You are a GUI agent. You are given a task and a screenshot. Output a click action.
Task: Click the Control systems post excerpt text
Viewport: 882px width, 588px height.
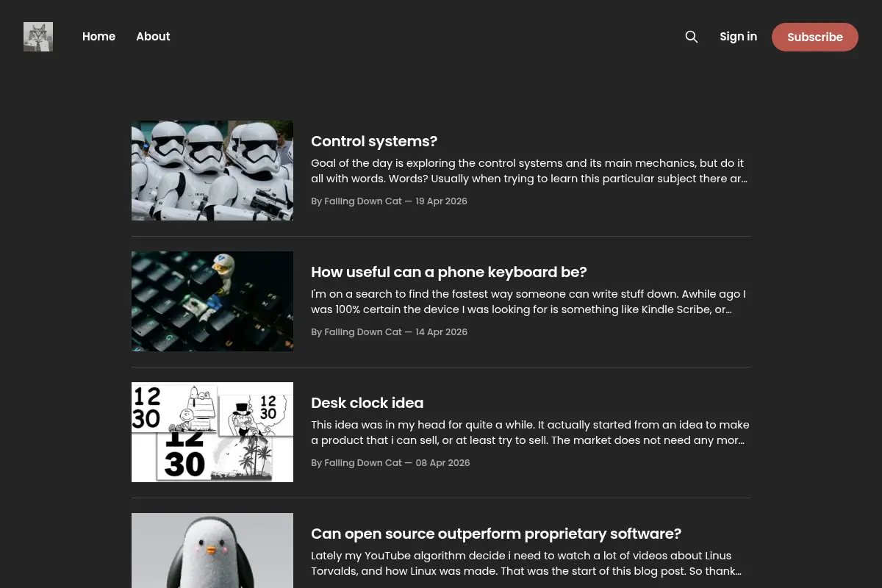pos(530,171)
